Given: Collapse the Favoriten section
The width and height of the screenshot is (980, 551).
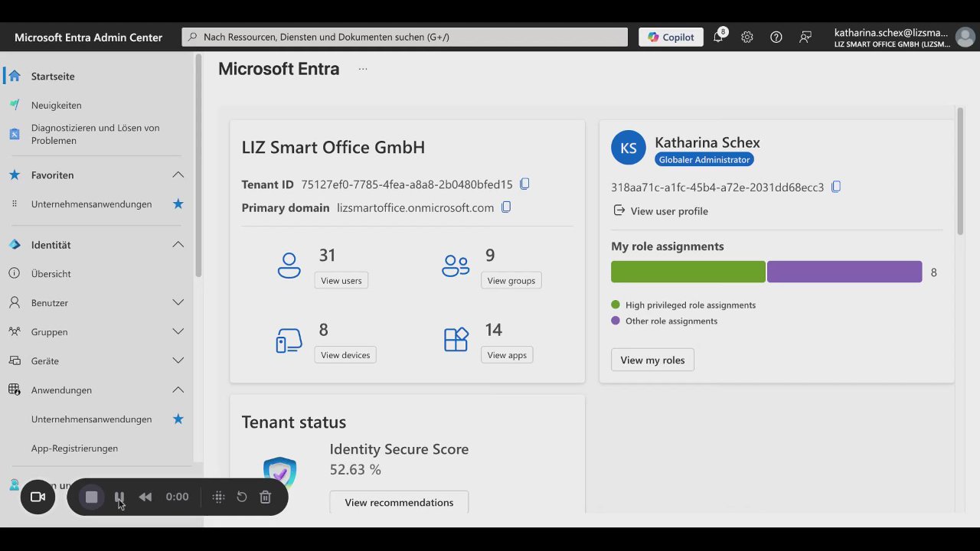Looking at the screenshot, I should coord(178,175).
